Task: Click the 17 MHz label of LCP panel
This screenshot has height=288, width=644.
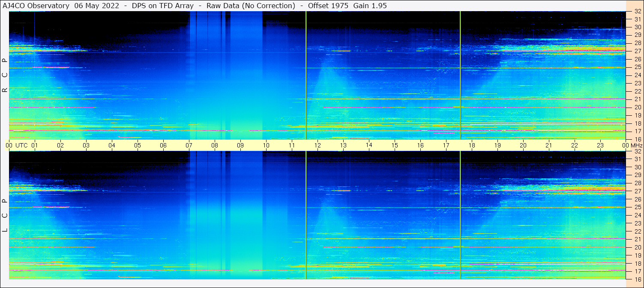Action: pyautogui.click(x=638, y=271)
